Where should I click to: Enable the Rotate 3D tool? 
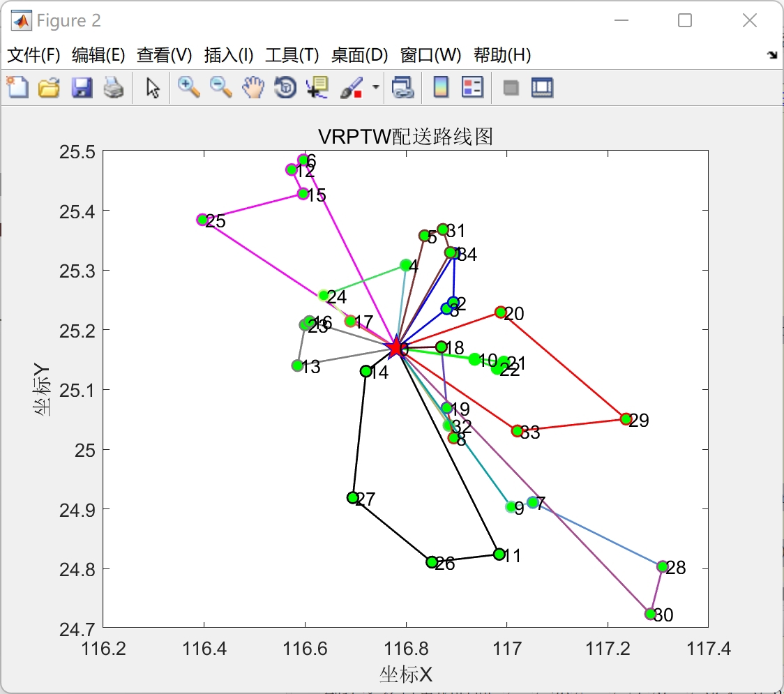285,87
